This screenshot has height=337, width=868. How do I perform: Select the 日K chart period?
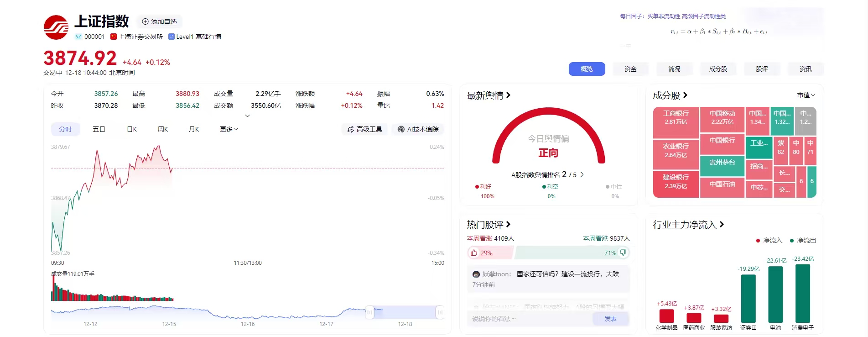click(132, 129)
